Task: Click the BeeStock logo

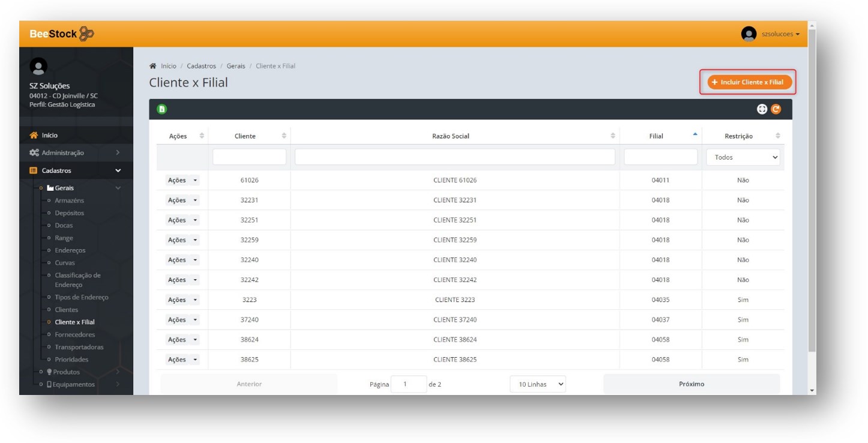Action: [62, 34]
